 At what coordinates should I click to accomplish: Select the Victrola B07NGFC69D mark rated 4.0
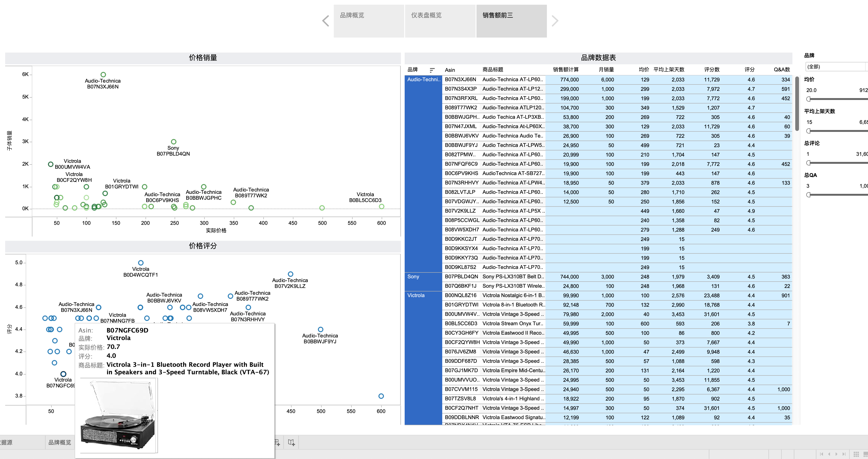(x=63, y=374)
